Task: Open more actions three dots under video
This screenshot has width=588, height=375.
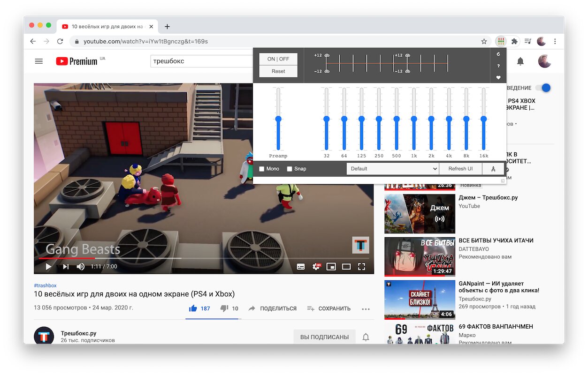Action: [366, 309]
